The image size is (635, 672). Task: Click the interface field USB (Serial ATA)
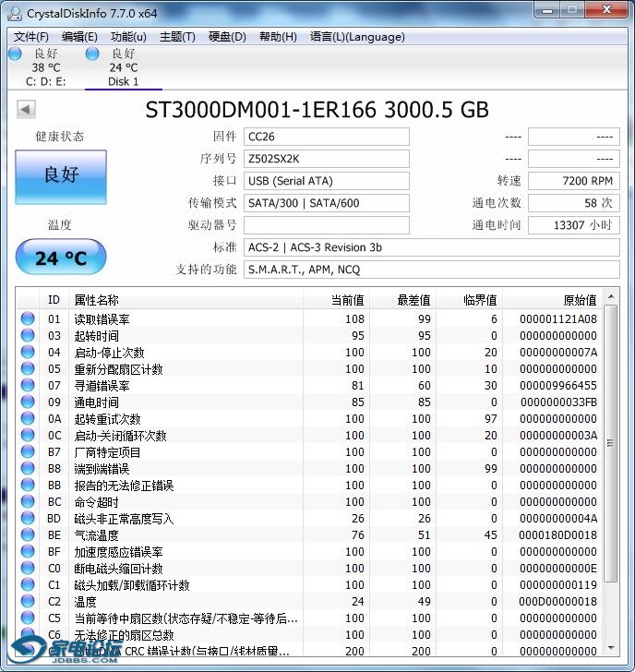pos(327,181)
